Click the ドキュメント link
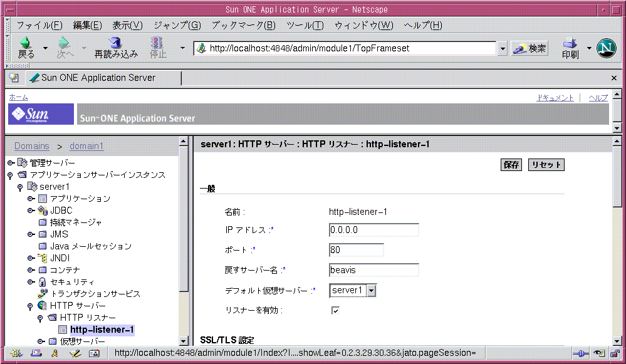626x364 pixels. coord(555,98)
